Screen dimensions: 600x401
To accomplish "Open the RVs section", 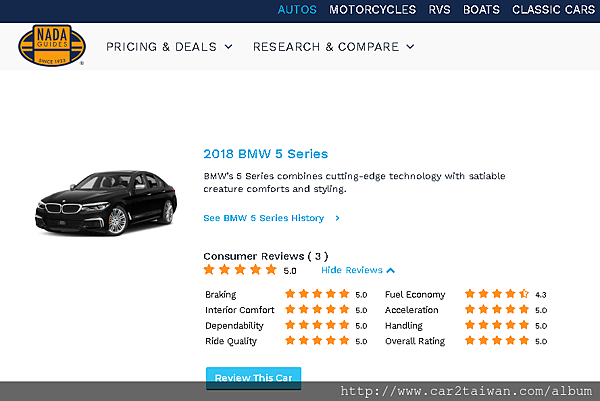I will click(440, 10).
